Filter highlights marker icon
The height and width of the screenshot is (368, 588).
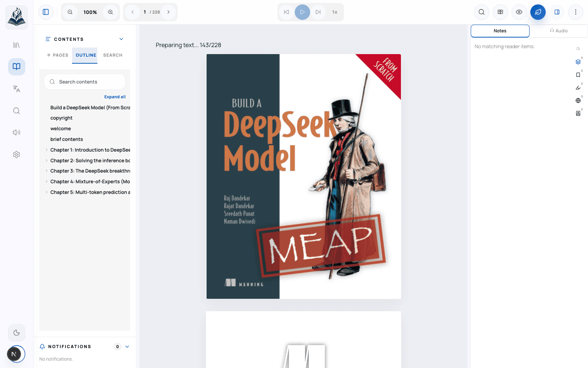click(578, 88)
